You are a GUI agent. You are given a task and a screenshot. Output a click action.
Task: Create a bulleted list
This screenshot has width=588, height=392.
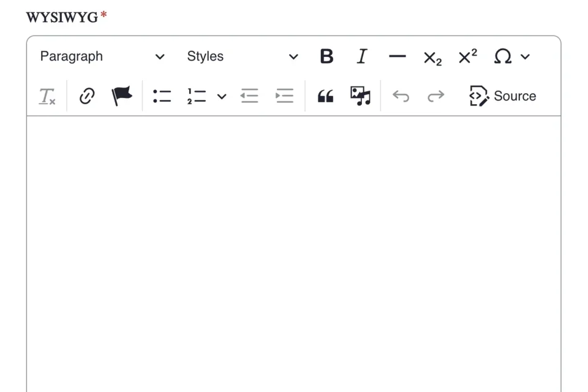[x=162, y=96]
